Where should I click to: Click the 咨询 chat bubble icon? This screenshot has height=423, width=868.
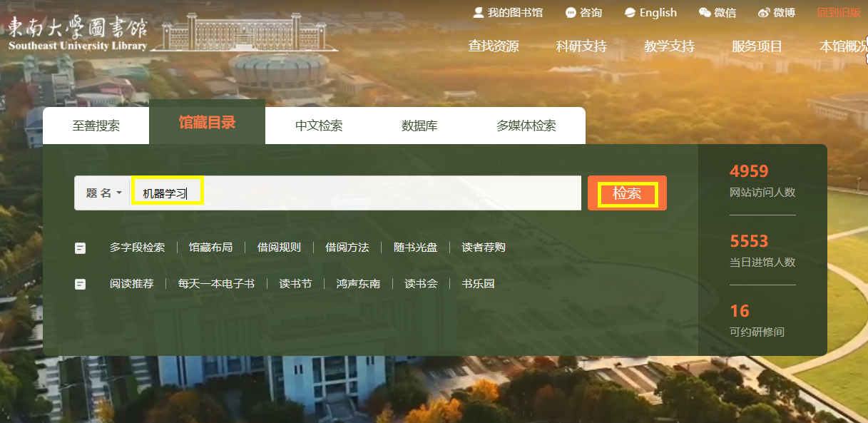[x=571, y=13]
